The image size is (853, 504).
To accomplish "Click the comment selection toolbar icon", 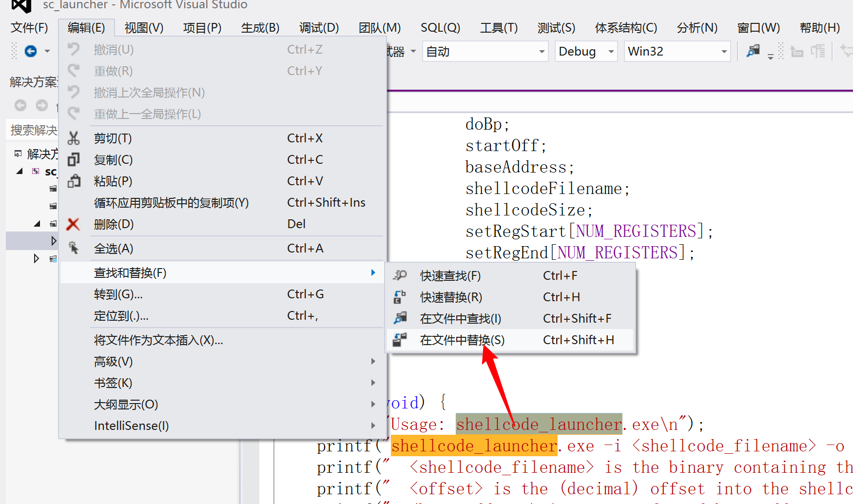I will point(818,51).
